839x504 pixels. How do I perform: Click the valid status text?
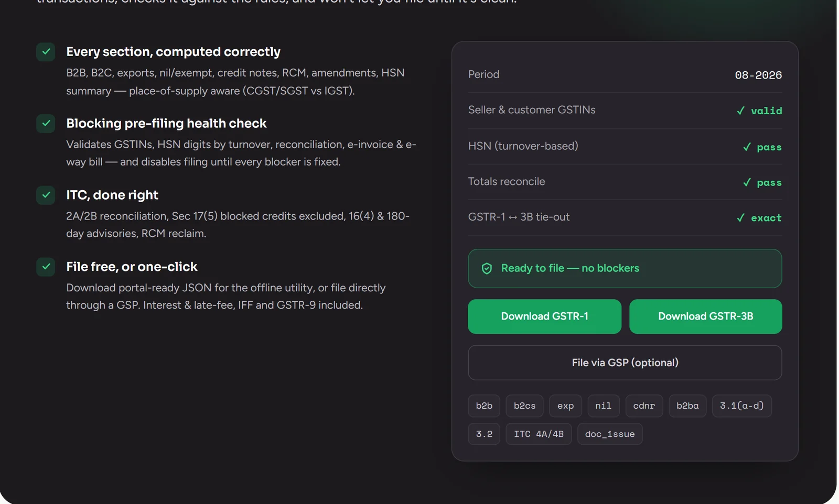[766, 111]
